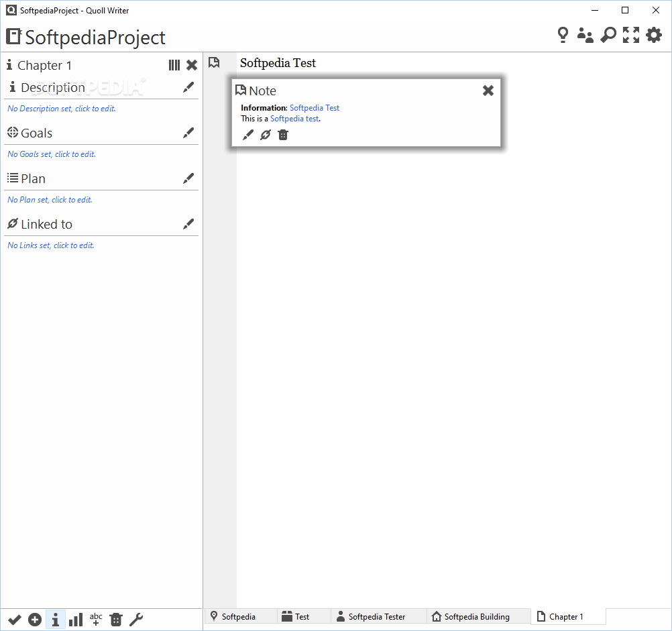
Task: Open the word count bar chart icon
Action: coord(76,620)
